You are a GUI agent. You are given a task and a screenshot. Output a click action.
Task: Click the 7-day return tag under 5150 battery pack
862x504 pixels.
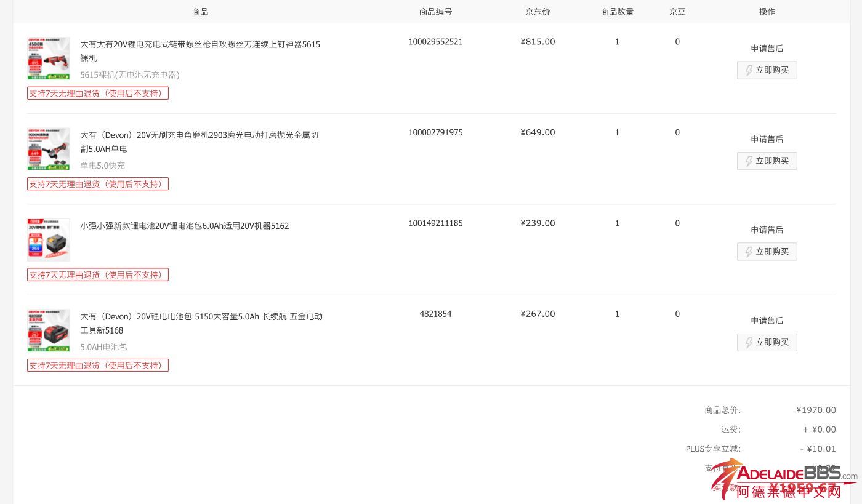(98, 366)
